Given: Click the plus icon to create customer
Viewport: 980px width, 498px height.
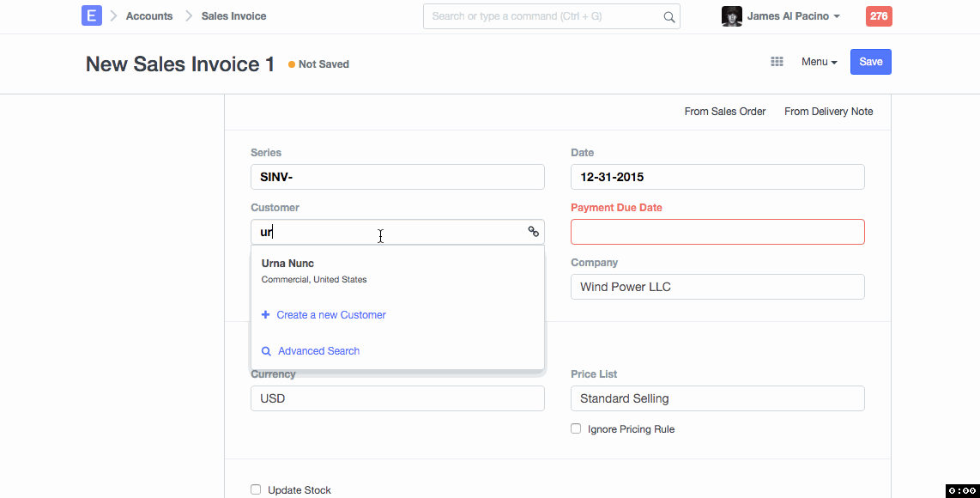Looking at the screenshot, I should [x=265, y=315].
